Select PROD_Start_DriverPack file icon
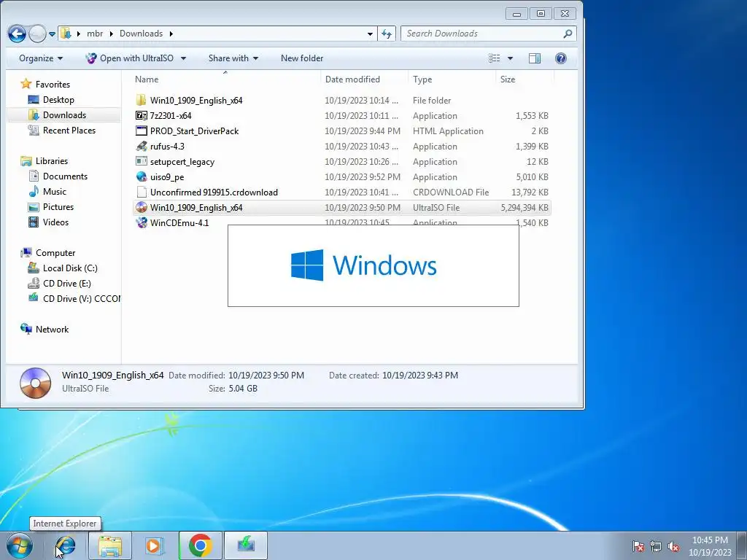747x560 pixels. tap(141, 131)
